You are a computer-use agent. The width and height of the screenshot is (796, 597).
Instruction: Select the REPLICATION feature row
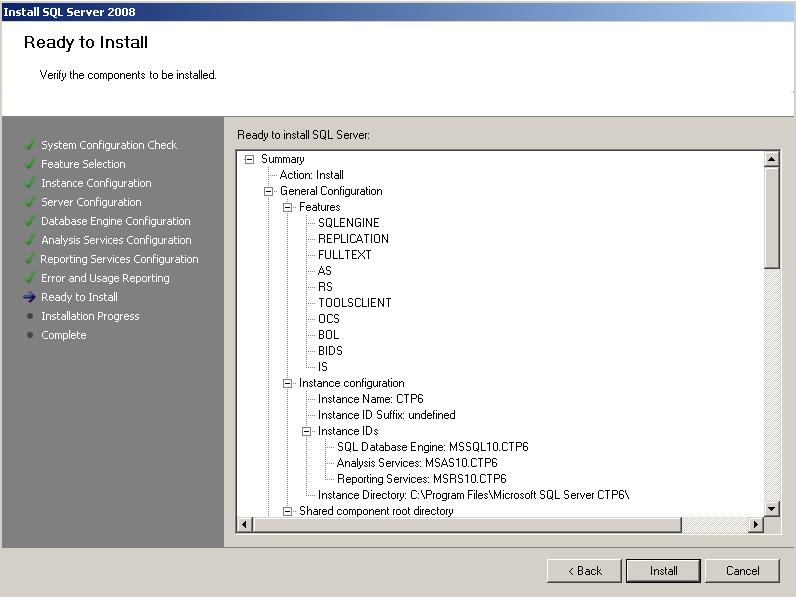tap(353, 239)
